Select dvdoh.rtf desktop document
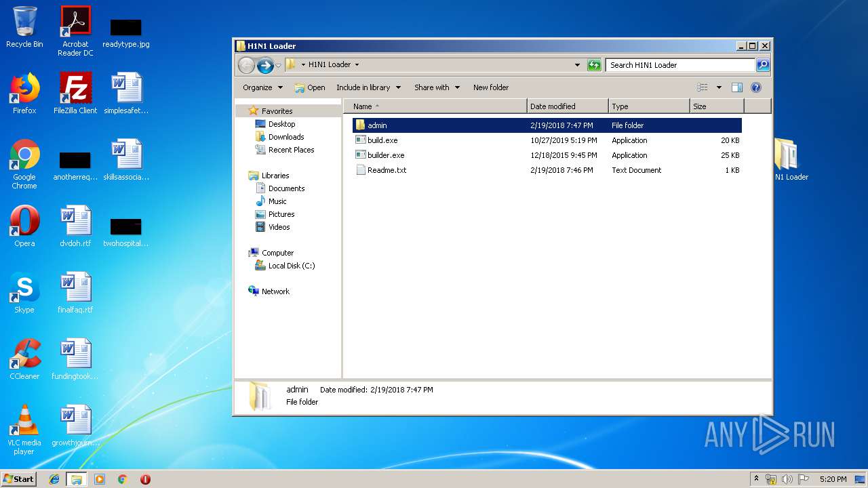The height and width of the screenshot is (488, 868). click(75, 226)
